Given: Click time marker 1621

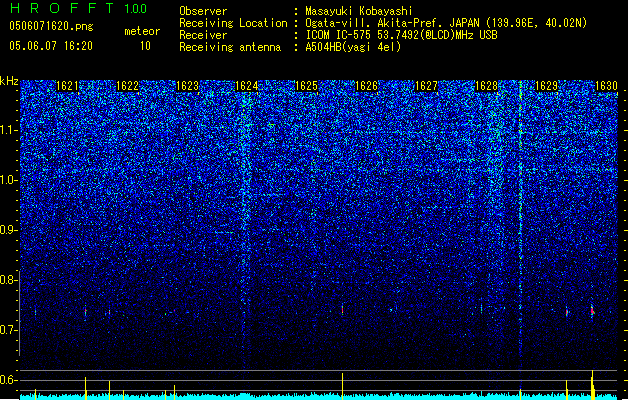Looking at the screenshot, I should [x=67, y=86].
